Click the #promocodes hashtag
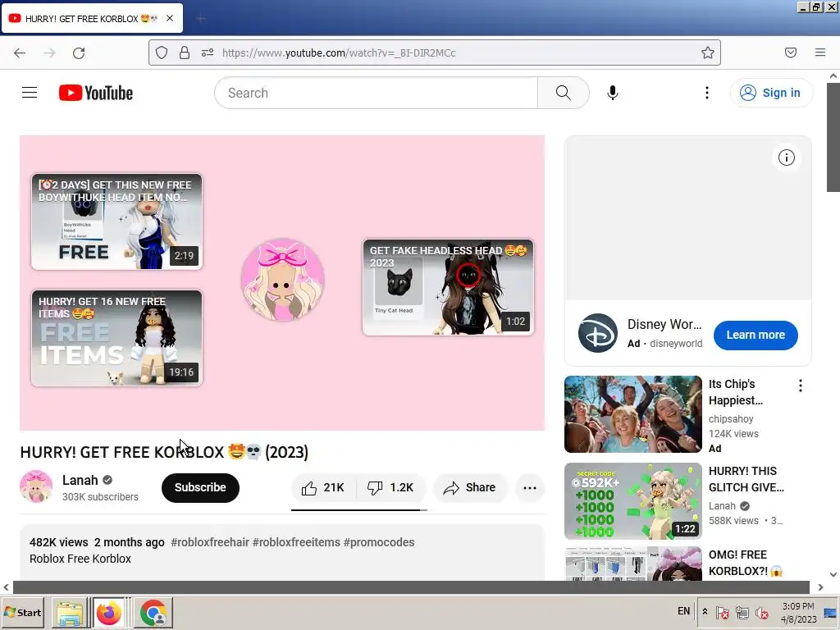Viewport: 840px width, 630px height. point(379,542)
